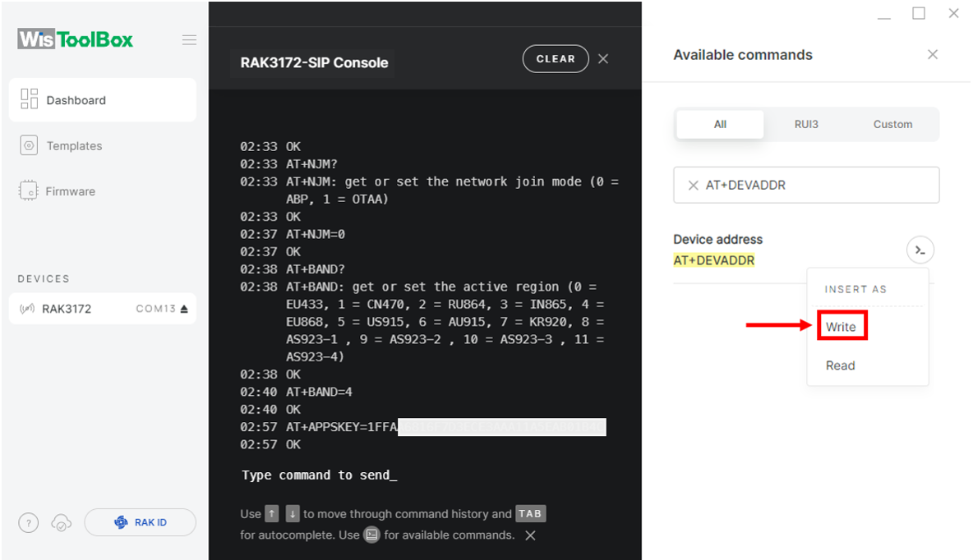Click the COM13 port label

(156, 308)
